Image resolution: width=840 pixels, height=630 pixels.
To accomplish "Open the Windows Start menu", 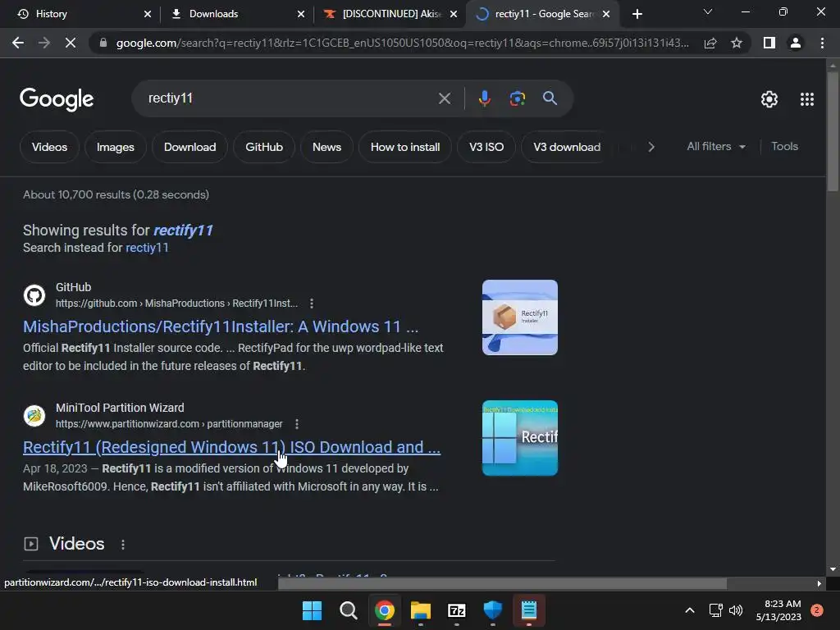I will tap(313, 610).
